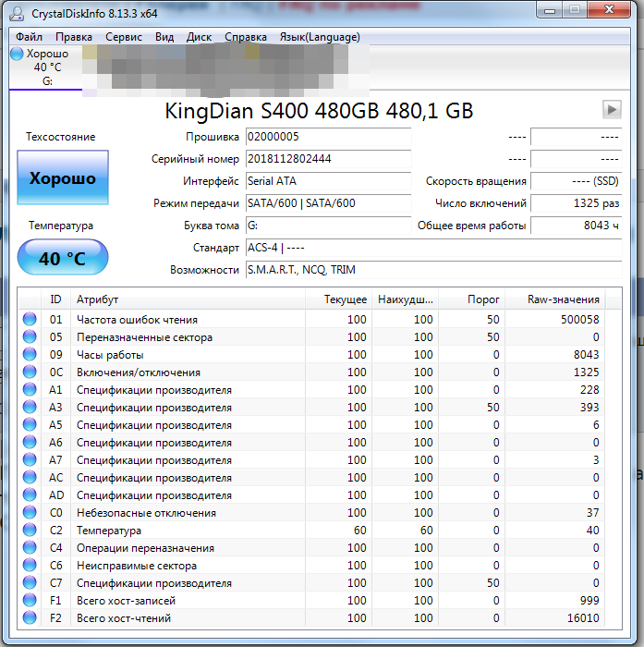644x647 pixels.
Task: Click status circle for attribute F2
Action: tap(30, 617)
